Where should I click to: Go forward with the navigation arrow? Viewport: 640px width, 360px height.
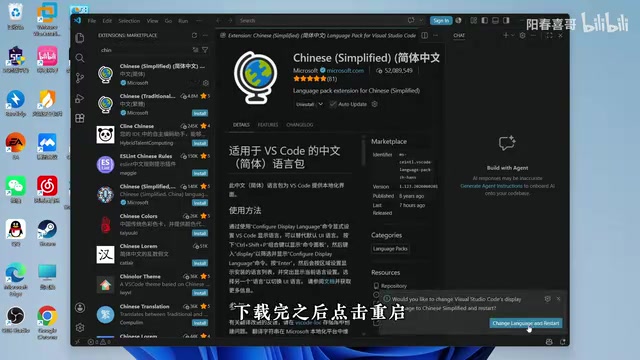230,20
